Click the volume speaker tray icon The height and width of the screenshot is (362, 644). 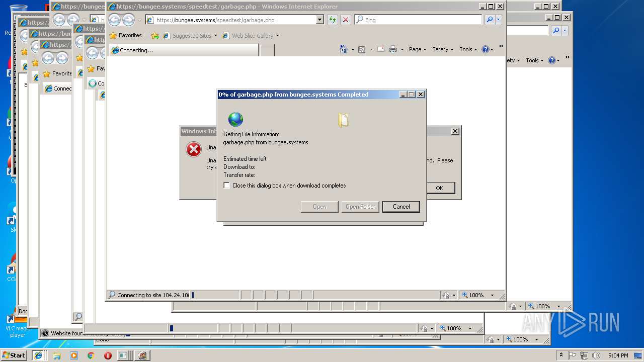click(x=597, y=355)
